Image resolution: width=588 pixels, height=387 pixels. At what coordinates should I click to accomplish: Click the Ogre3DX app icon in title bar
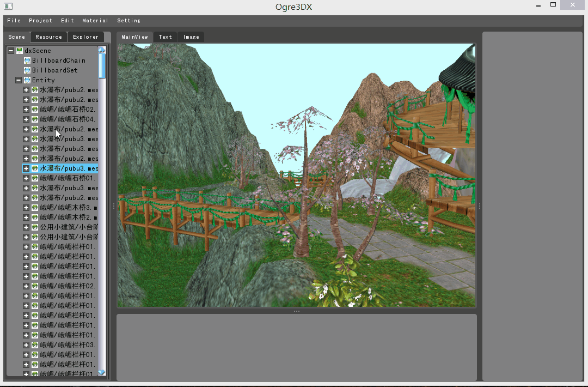tap(8, 6)
